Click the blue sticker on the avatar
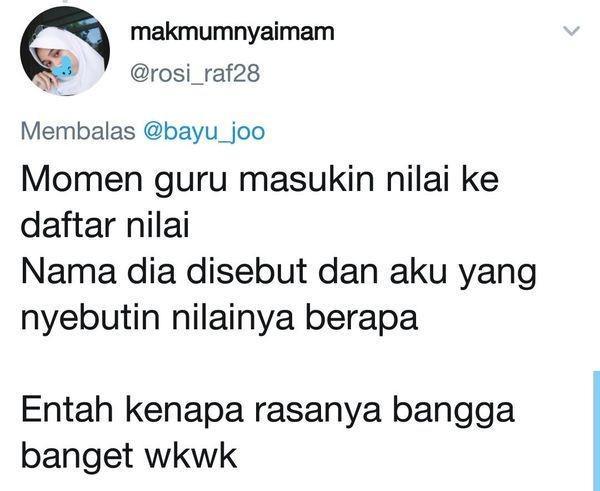Screen dimensions: 600x491 click(x=63, y=68)
